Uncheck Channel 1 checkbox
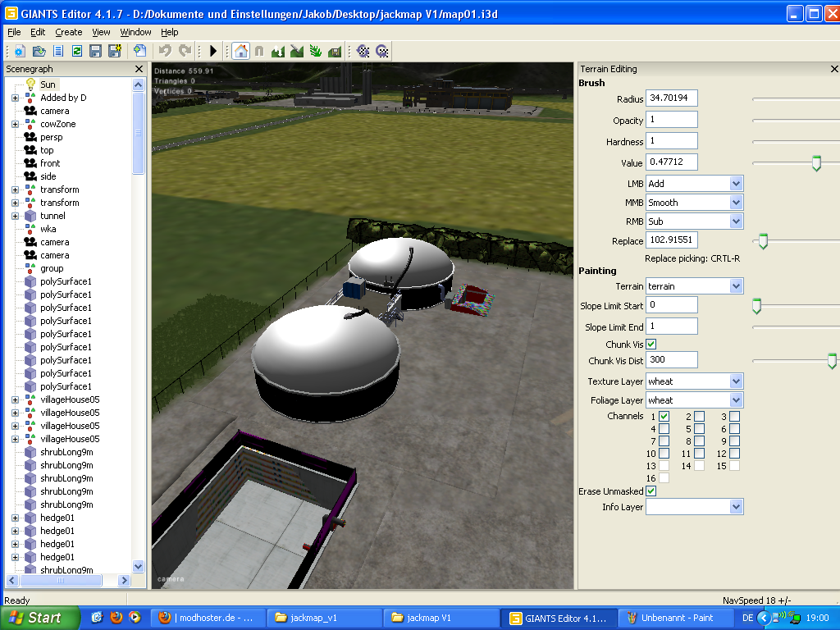The width and height of the screenshot is (840, 630). (664, 416)
